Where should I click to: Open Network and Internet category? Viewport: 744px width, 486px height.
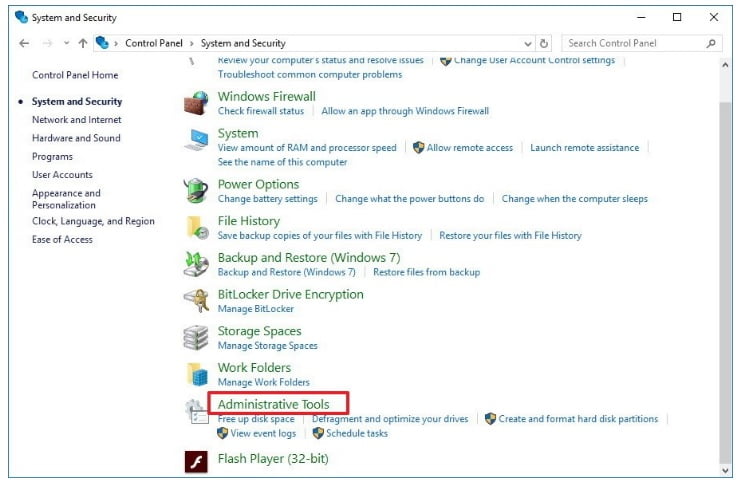(76, 120)
